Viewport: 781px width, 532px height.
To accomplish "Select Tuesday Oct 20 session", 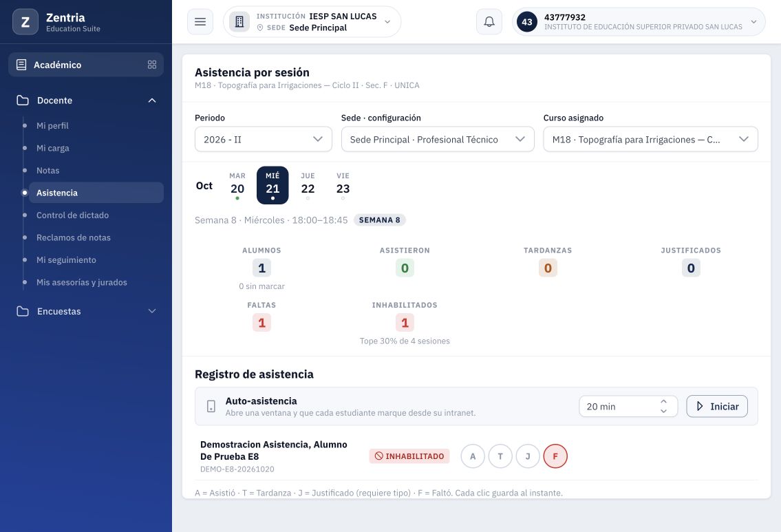I will (x=237, y=185).
